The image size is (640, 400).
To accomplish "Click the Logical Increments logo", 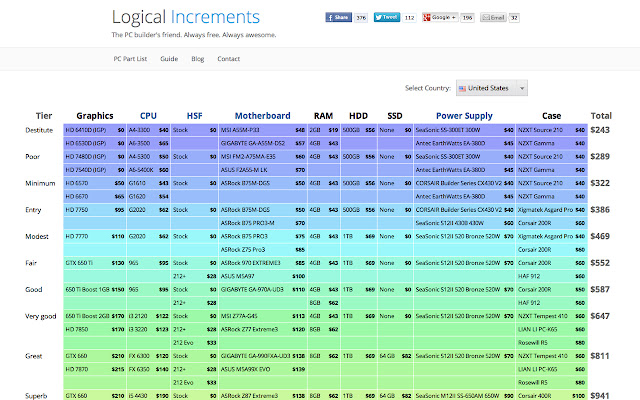I will [x=186, y=18].
